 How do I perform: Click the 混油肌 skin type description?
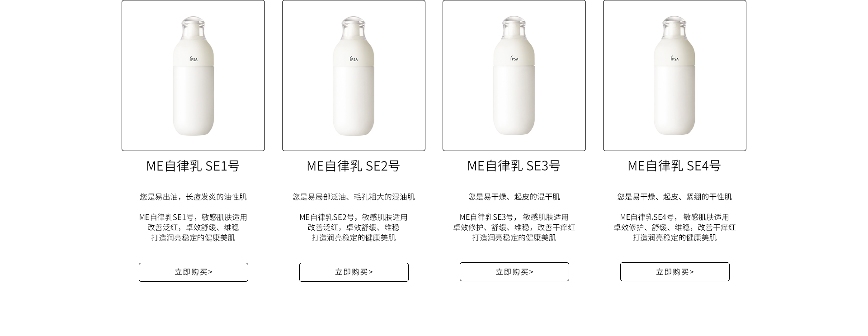pos(354,197)
